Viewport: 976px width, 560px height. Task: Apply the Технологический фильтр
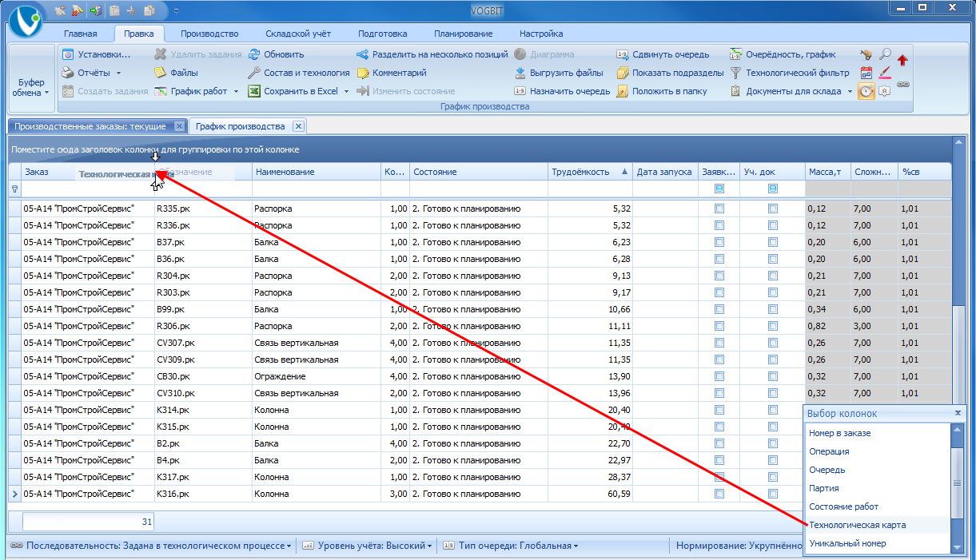pyautogui.click(x=790, y=73)
